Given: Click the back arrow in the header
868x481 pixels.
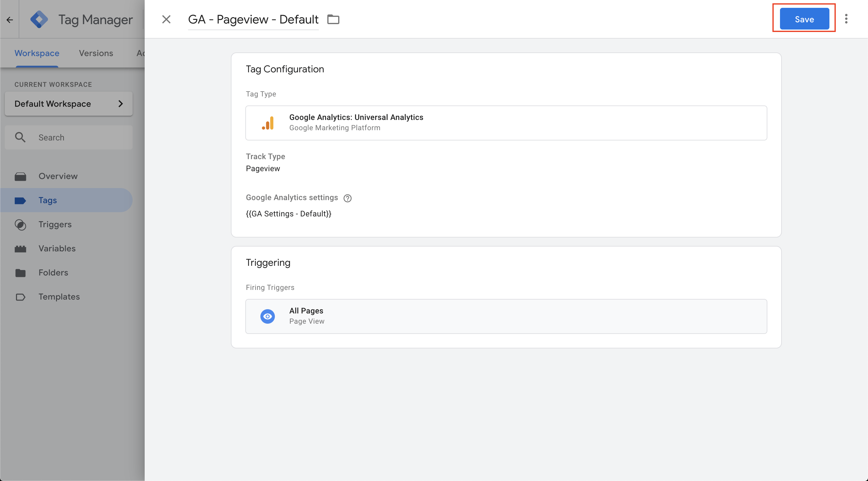Looking at the screenshot, I should (x=9, y=20).
